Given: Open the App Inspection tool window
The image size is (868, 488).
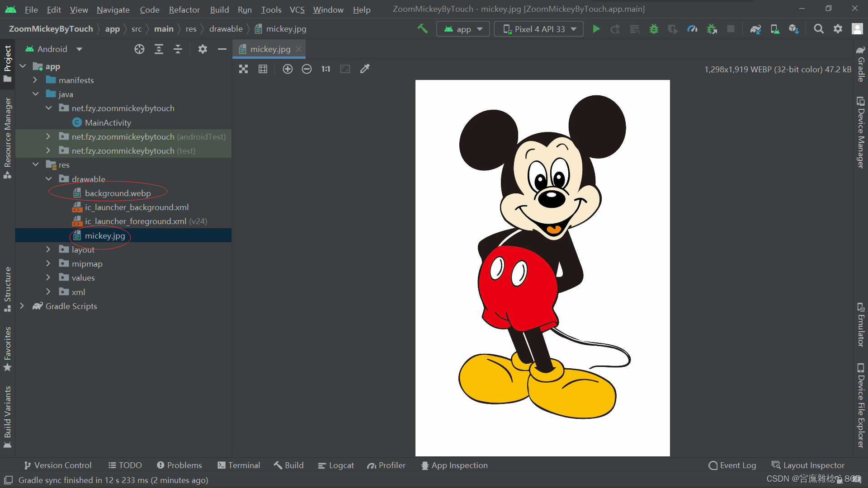Looking at the screenshot, I should (x=454, y=465).
